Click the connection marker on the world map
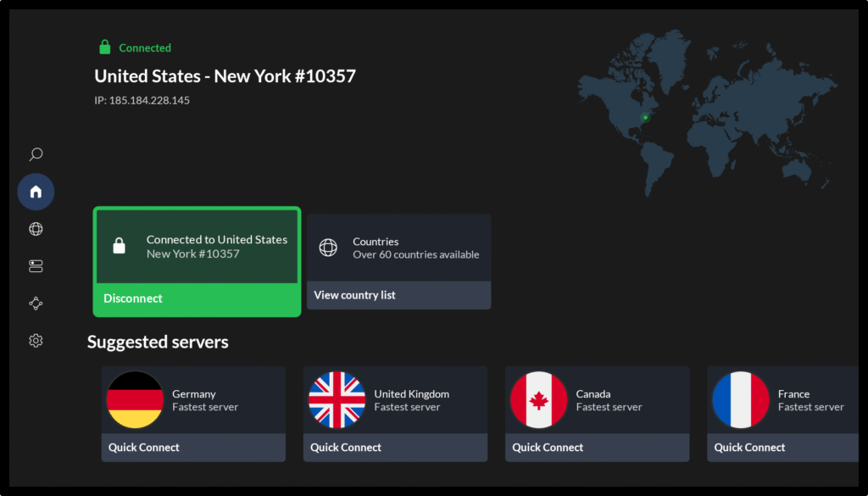Screen dimensions: 868x496 645,116
